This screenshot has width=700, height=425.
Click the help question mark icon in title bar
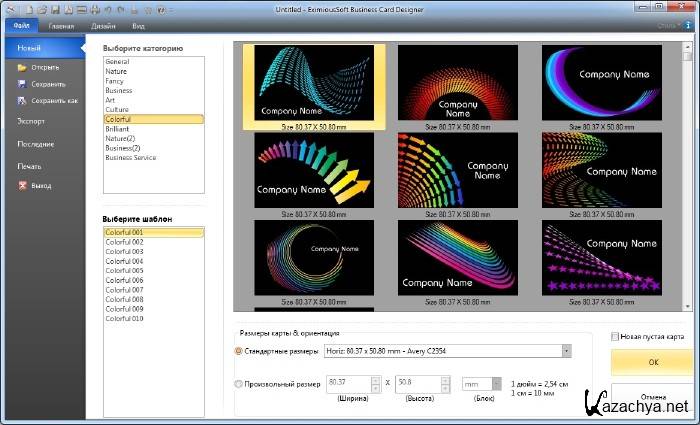(x=161, y=9)
